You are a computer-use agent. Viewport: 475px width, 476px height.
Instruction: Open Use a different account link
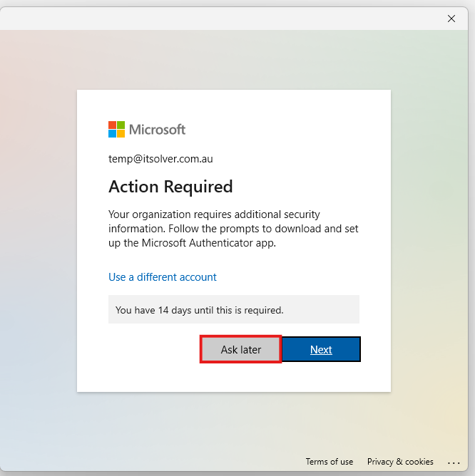[163, 277]
